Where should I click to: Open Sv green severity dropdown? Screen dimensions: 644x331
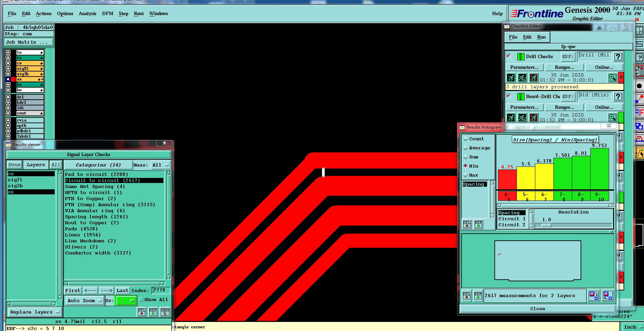point(126,300)
